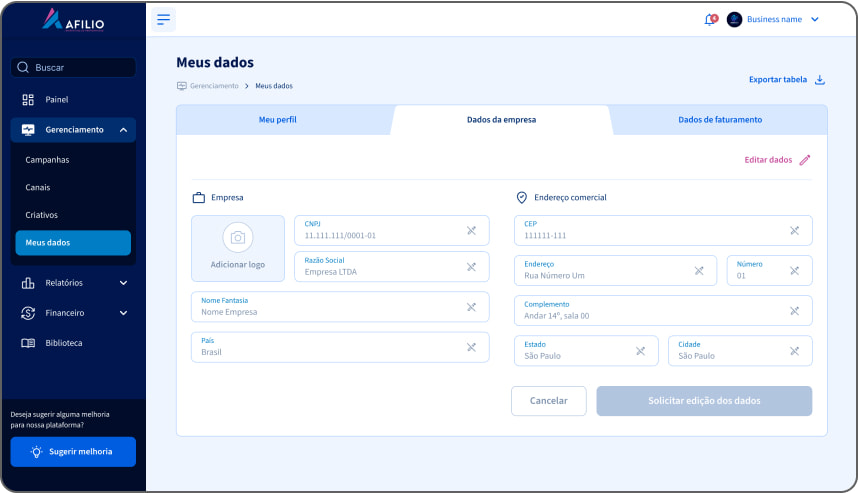Open Campanhas in the sidebar

(47, 160)
